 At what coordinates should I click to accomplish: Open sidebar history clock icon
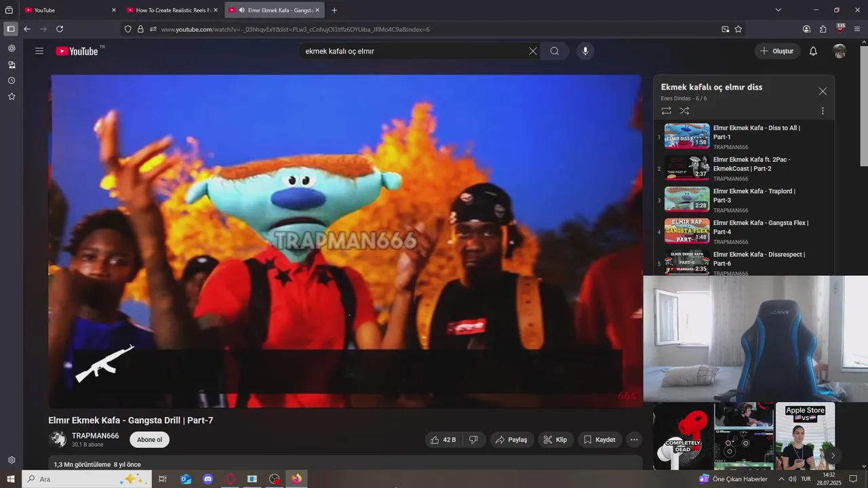pyautogui.click(x=12, y=81)
